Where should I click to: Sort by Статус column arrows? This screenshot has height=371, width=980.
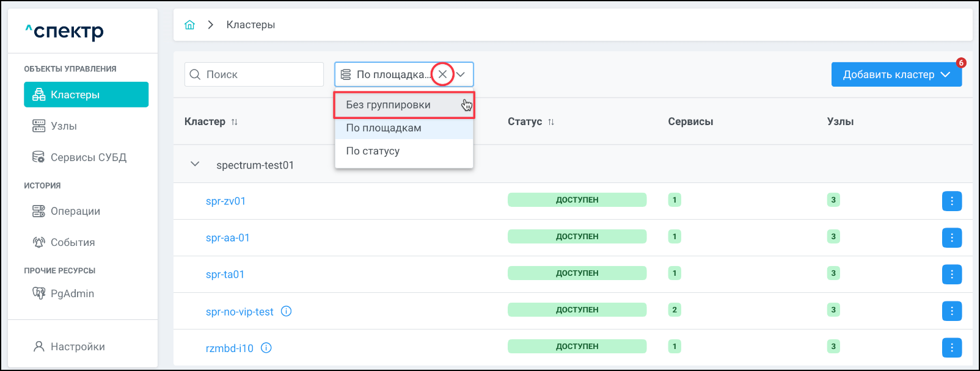pos(551,122)
